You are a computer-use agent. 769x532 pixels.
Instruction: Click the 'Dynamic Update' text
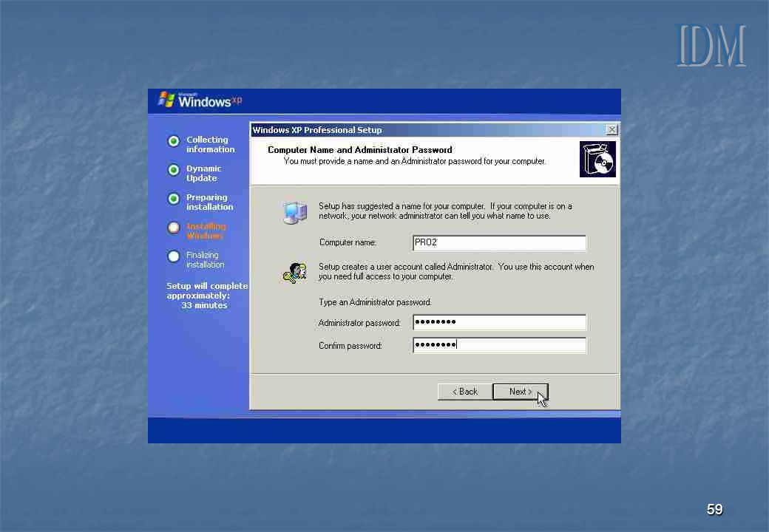pos(203,174)
